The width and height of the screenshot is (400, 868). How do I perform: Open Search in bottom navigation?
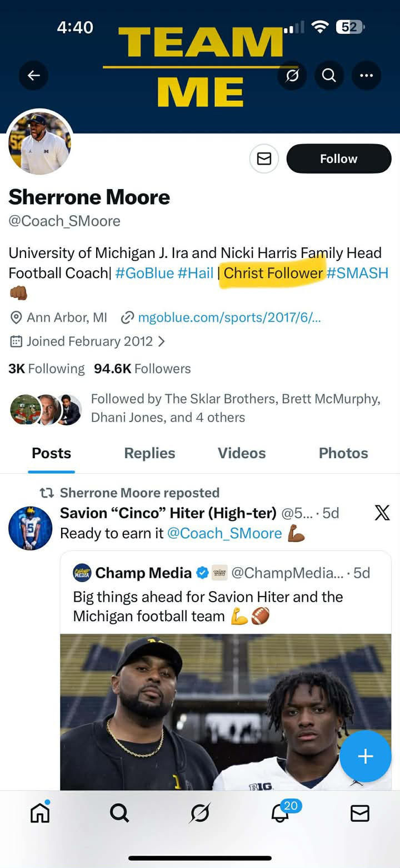click(119, 813)
